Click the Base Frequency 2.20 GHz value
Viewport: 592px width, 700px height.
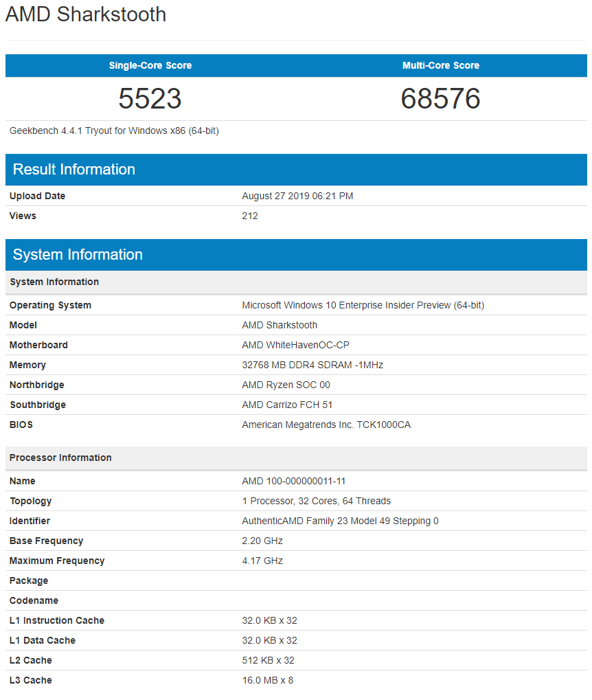262,541
